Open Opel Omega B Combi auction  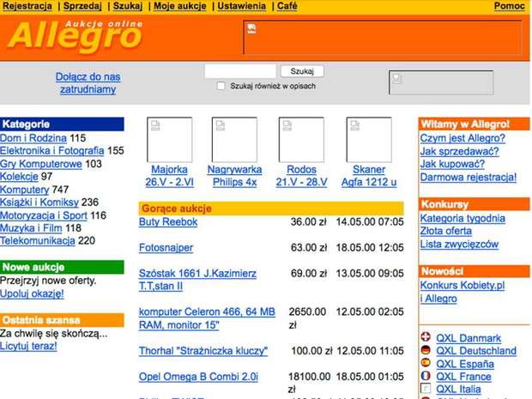click(x=198, y=377)
